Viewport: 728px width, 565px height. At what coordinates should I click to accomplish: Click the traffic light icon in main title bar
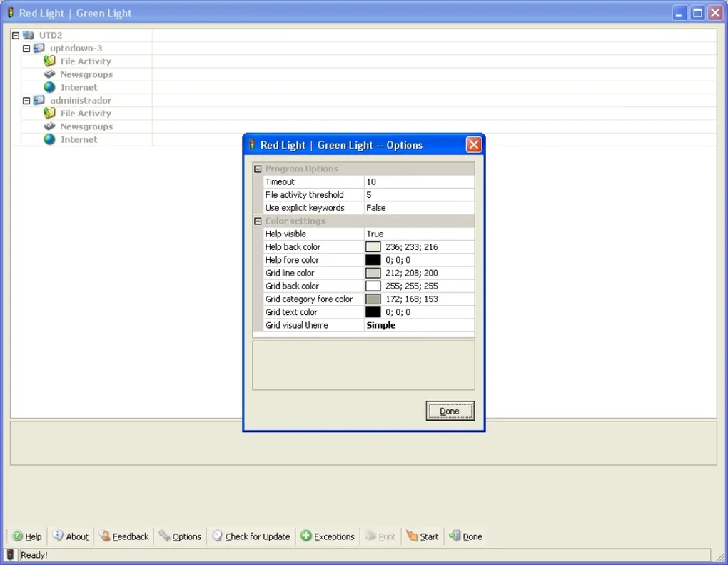click(x=10, y=13)
